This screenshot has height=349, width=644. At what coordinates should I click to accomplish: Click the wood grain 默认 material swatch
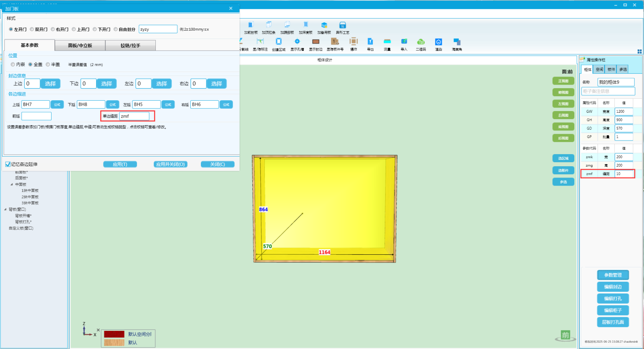114,343
